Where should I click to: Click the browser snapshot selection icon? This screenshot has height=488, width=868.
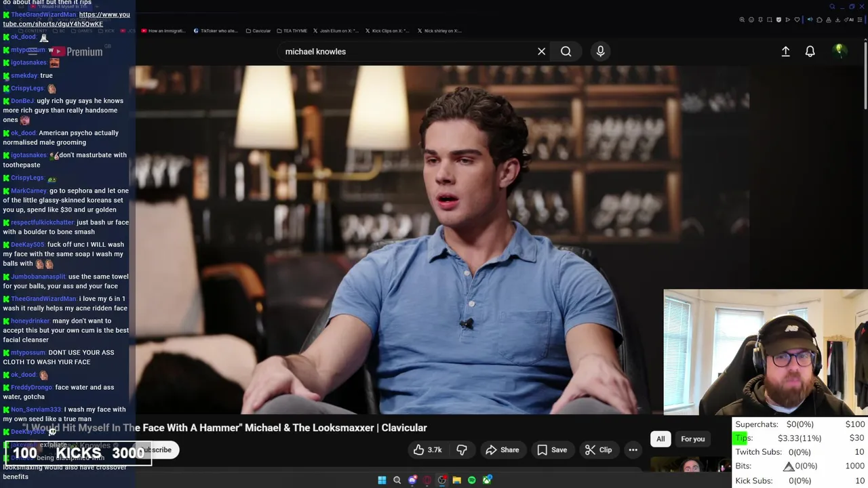tap(770, 20)
